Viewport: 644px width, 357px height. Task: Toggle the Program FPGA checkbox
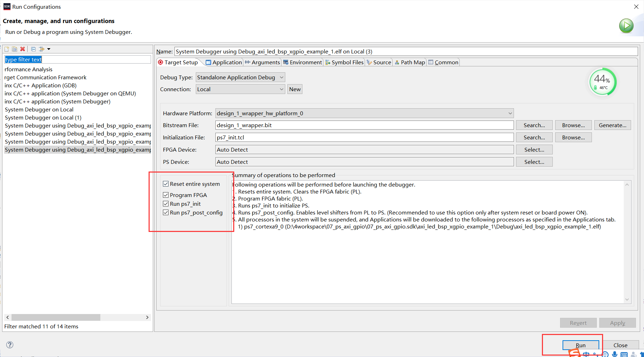coord(166,195)
